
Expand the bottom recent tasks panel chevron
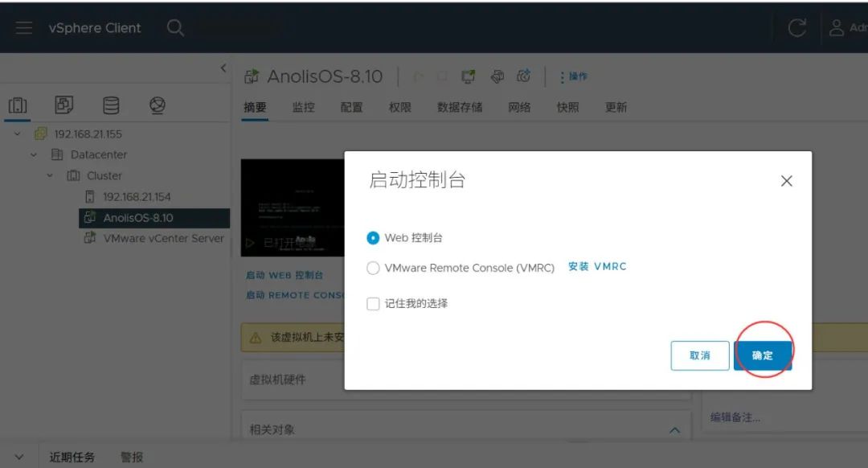pyautogui.click(x=18, y=457)
